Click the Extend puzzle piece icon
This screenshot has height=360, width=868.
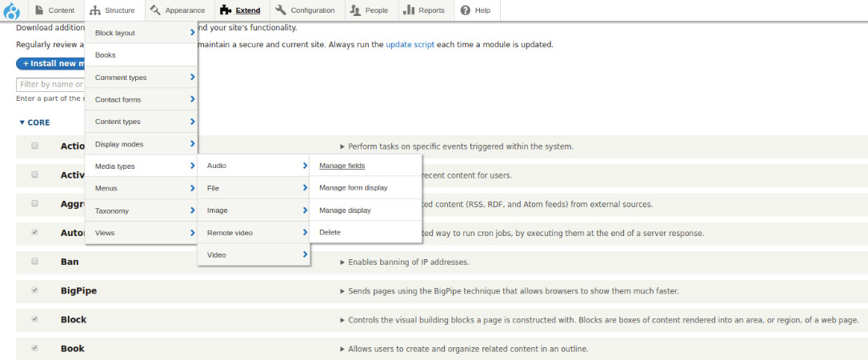pyautogui.click(x=225, y=10)
